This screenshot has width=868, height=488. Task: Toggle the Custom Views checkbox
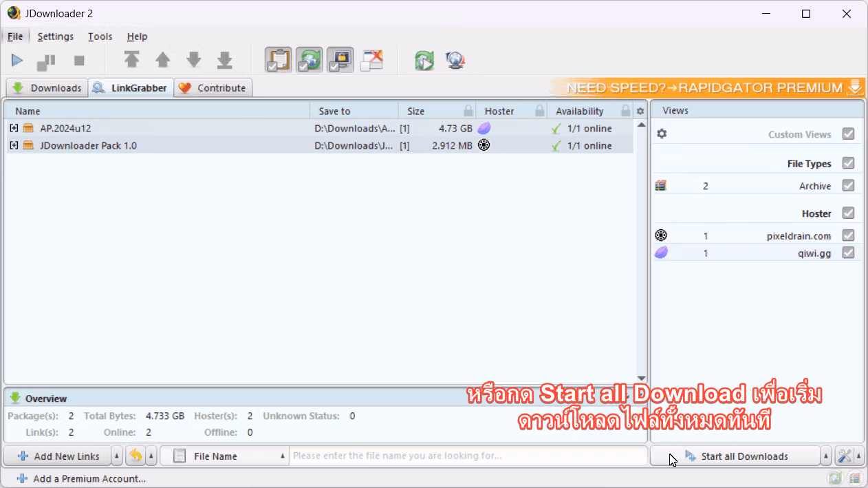pos(848,134)
